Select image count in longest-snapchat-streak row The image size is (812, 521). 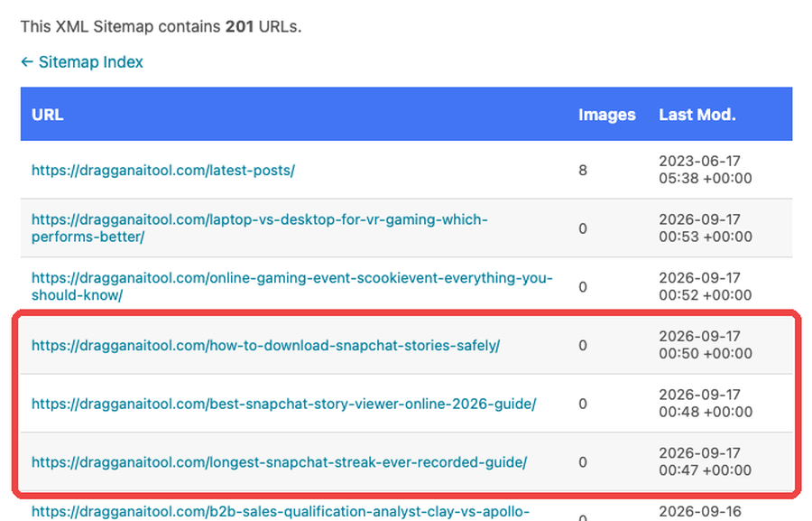pos(583,462)
